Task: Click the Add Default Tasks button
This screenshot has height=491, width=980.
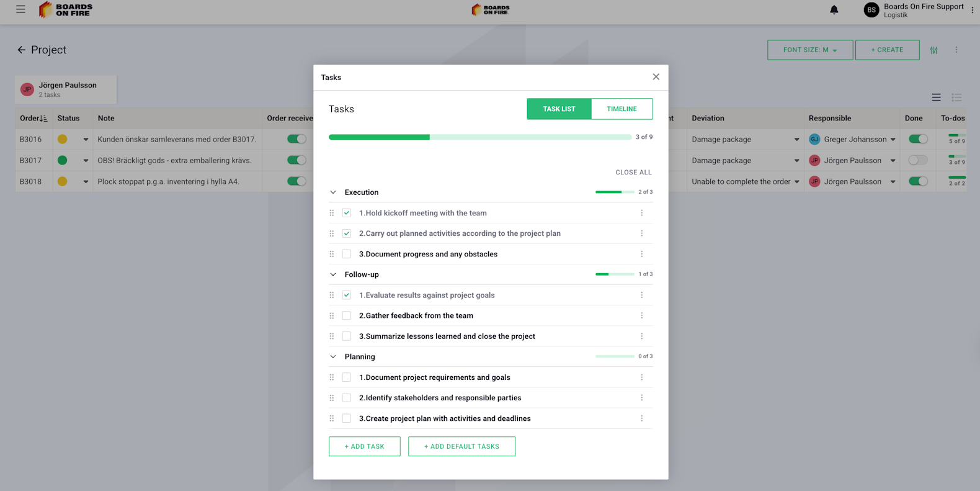Action: 461,446
